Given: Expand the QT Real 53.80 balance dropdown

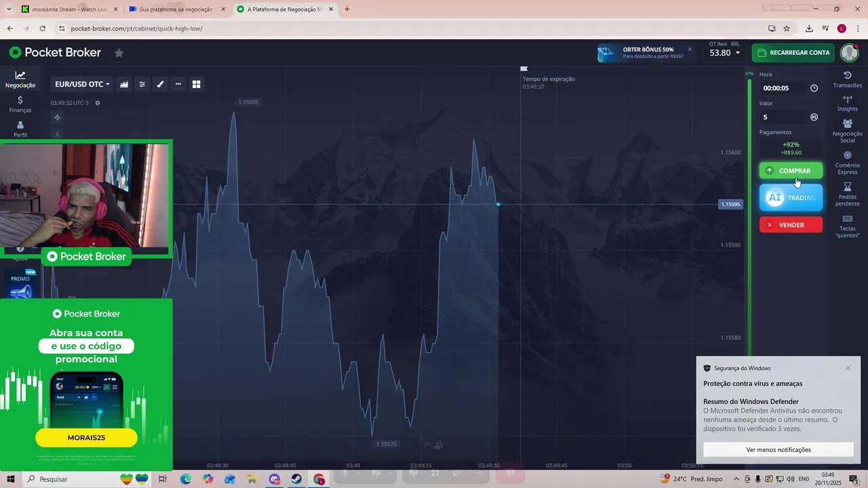Looking at the screenshot, I should click(x=725, y=53).
